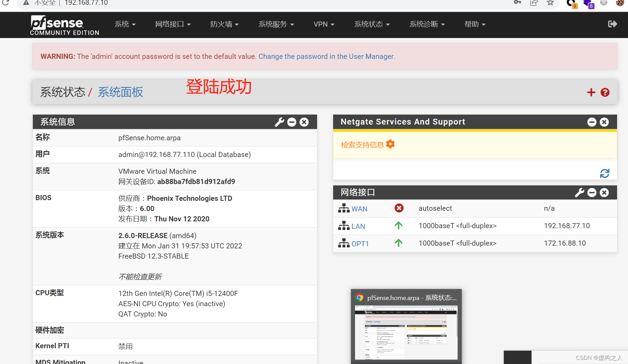
Task: Follow the Change the password in User Manager link
Action: (x=327, y=56)
